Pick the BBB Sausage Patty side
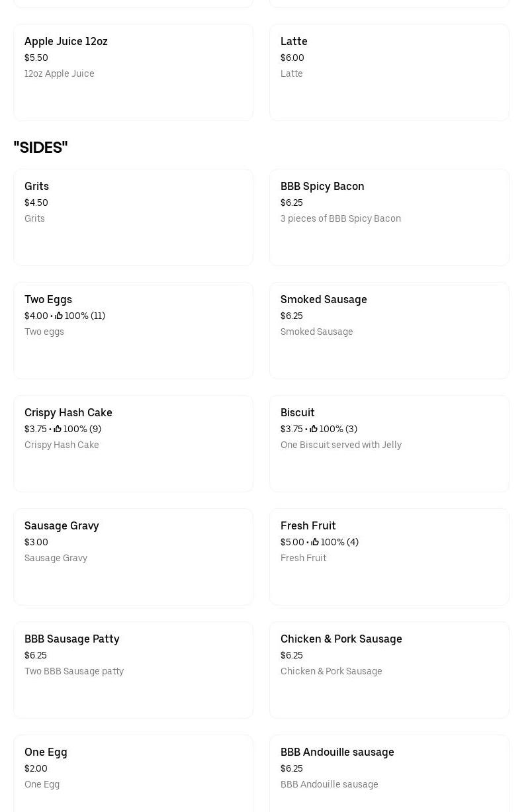The image size is (532, 812). (133, 670)
